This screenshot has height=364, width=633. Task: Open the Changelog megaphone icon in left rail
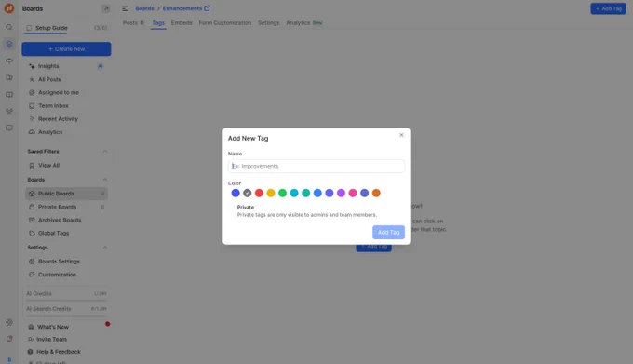click(x=9, y=77)
